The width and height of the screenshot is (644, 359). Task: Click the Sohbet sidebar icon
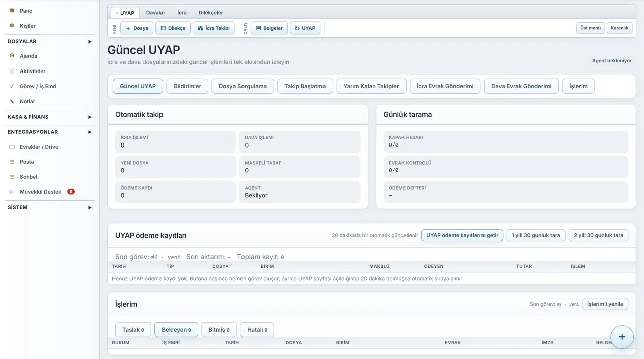click(x=12, y=177)
